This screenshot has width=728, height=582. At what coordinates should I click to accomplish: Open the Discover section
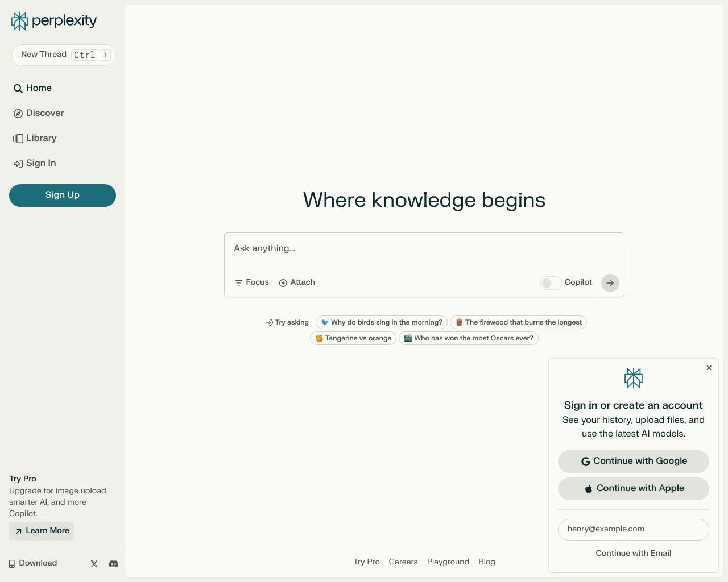click(39, 113)
